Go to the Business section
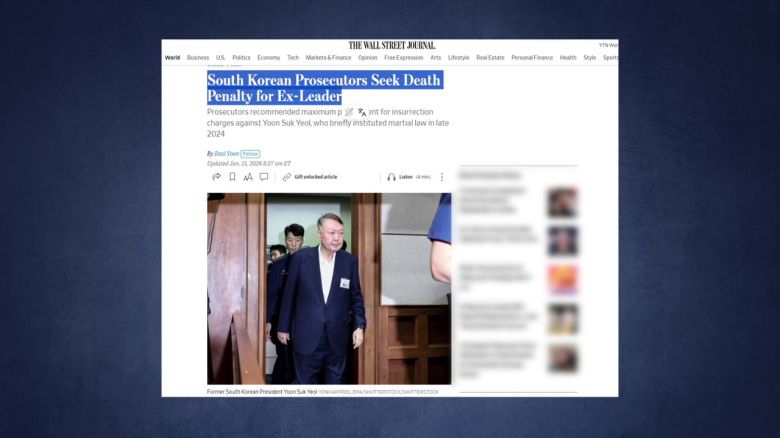Viewport: 780px width, 438px height. point(198,58)
